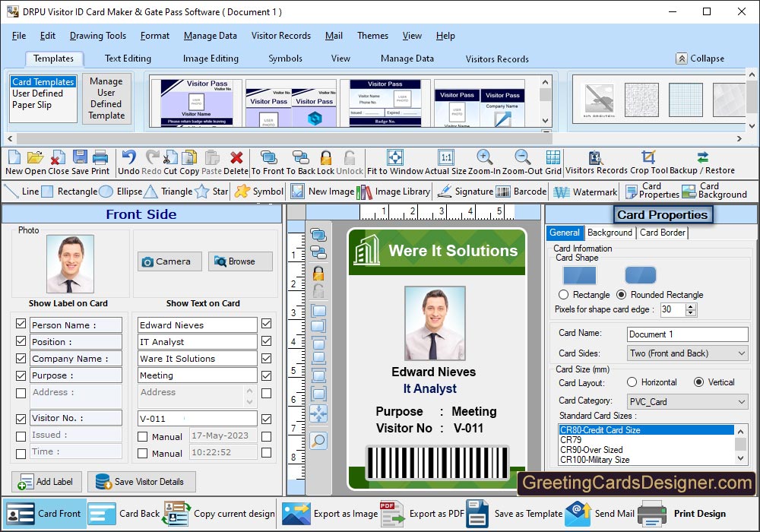Viewport: 760px width, 532px height.
Task: Click Print Design button
Action: (x=682, y=514)
